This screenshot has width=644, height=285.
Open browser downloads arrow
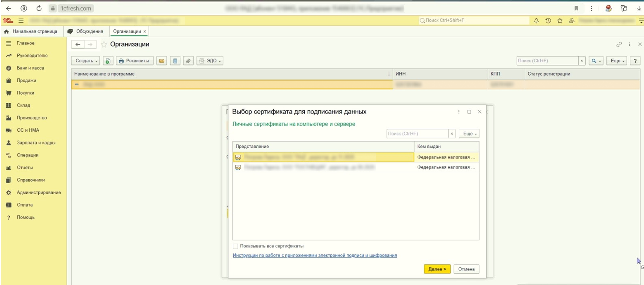pos(639,8)
